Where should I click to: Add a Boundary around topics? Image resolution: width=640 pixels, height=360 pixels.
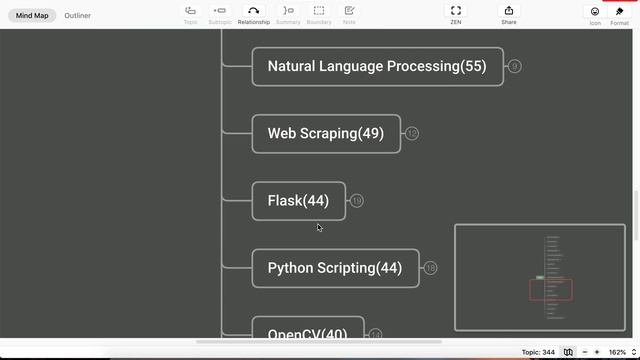click(319, 15)
